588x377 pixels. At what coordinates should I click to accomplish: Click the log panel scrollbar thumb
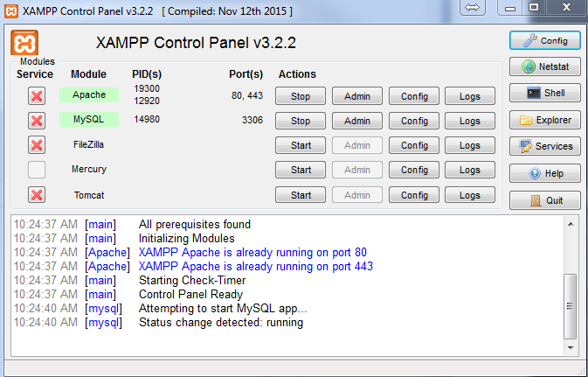tap(571, 306)
